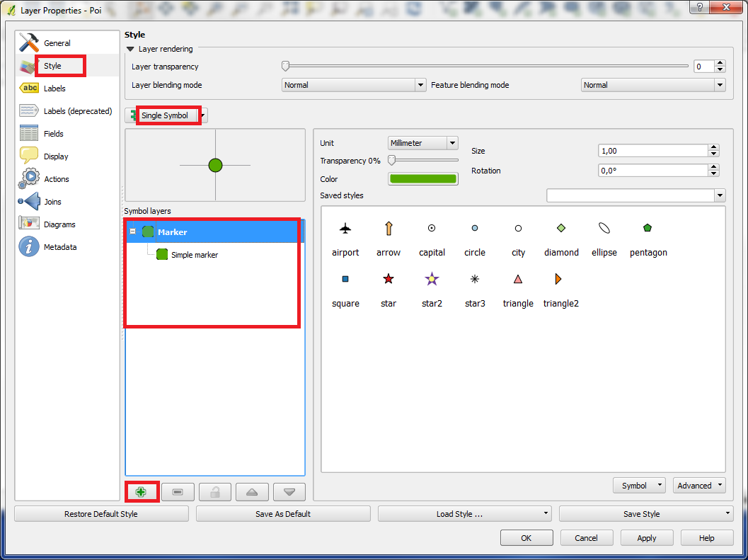The width and height of the screenshot is (748, 560).
Task: Lock the symbol layer color
Action: click(x=215, y=492)
